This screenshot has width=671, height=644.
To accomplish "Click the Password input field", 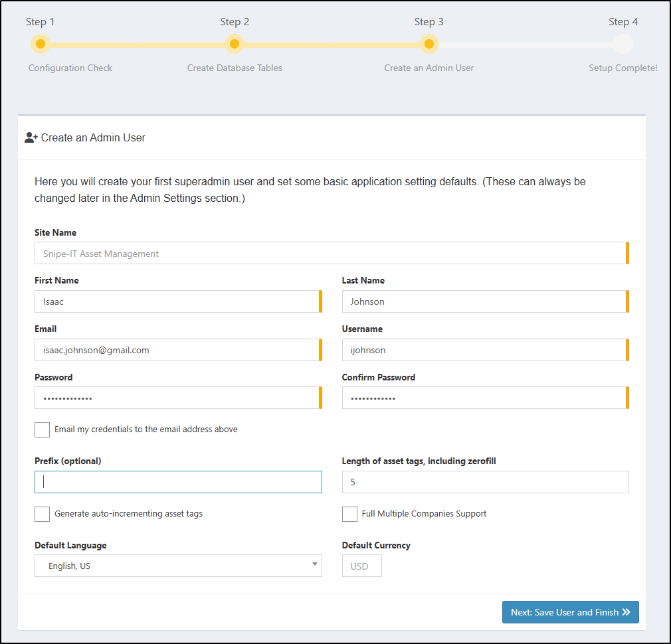I will tap(177, 398).
